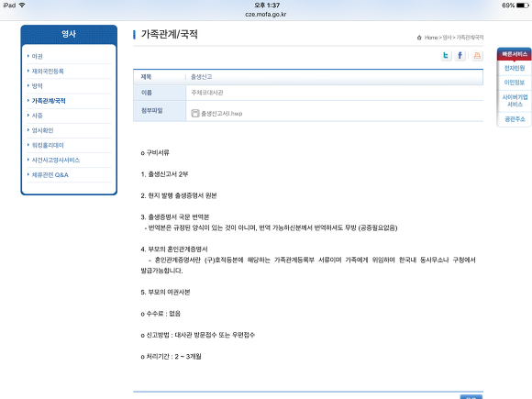Tap the 오후 1:37 clock in status bar
532x399 pixels.
coord(267,6)
